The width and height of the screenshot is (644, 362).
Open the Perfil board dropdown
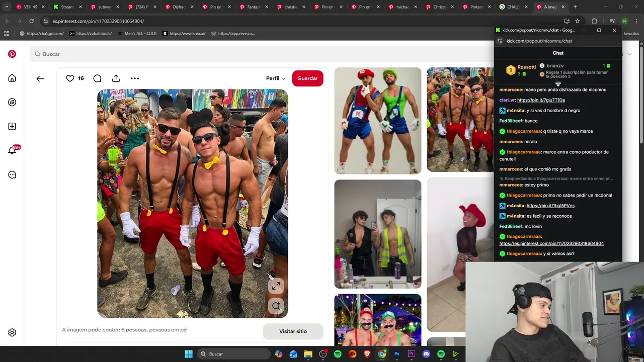(x=276, y=78)
